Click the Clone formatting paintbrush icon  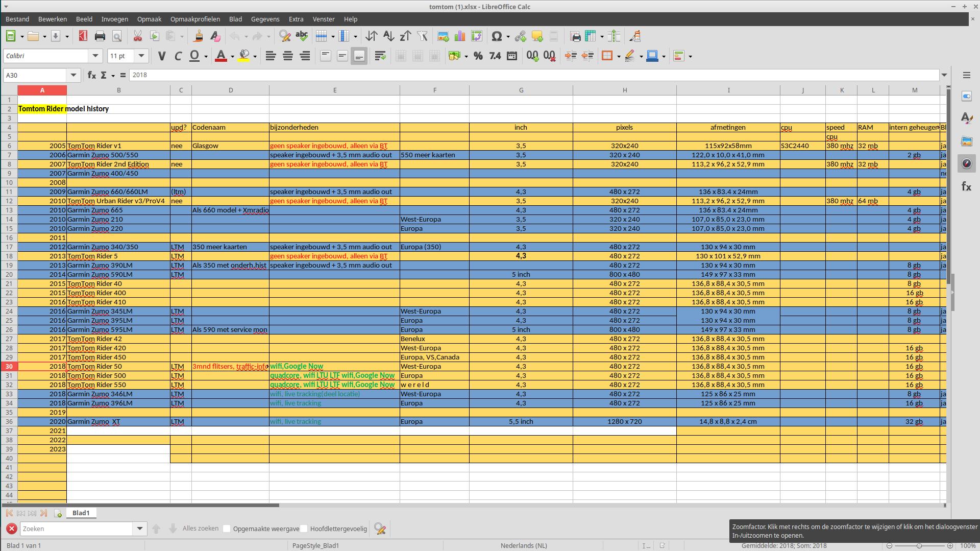click(199, 36)
